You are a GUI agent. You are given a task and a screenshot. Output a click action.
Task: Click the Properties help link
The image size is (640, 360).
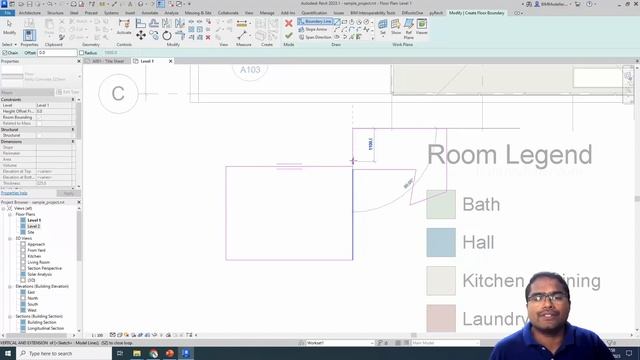pos(14,193)
